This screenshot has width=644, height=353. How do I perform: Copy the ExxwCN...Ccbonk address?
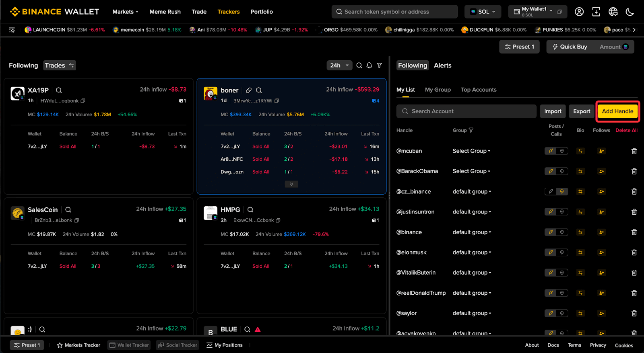(278, 220)
